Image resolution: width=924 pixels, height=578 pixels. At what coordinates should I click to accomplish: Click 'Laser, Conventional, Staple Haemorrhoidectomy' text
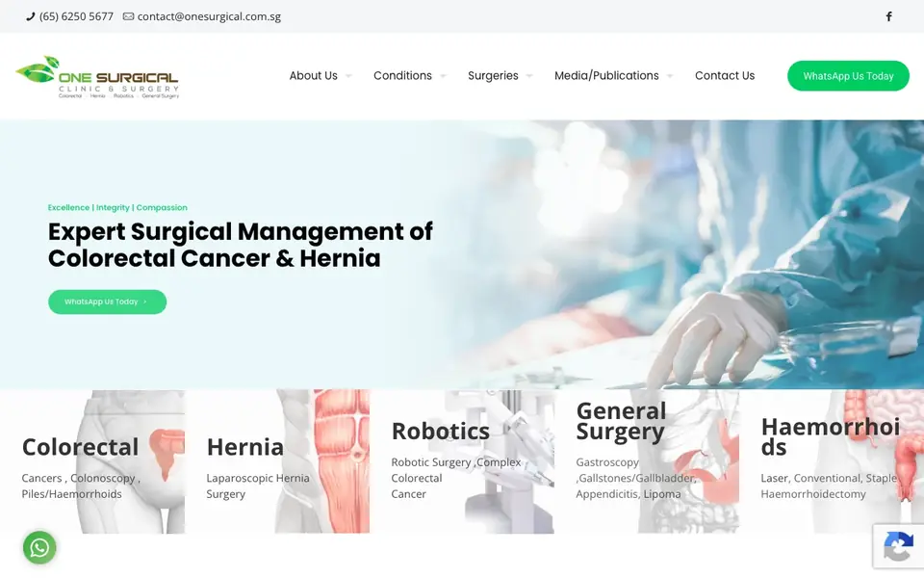coord(829,486)
